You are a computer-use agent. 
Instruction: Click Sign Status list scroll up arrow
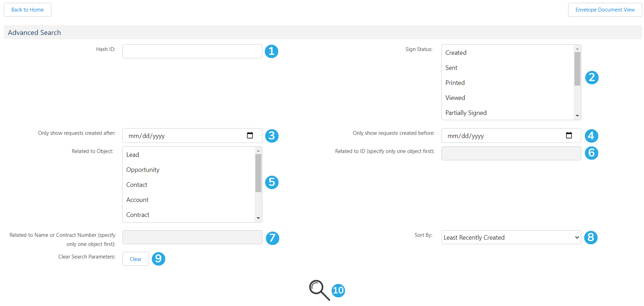point(577,49)
